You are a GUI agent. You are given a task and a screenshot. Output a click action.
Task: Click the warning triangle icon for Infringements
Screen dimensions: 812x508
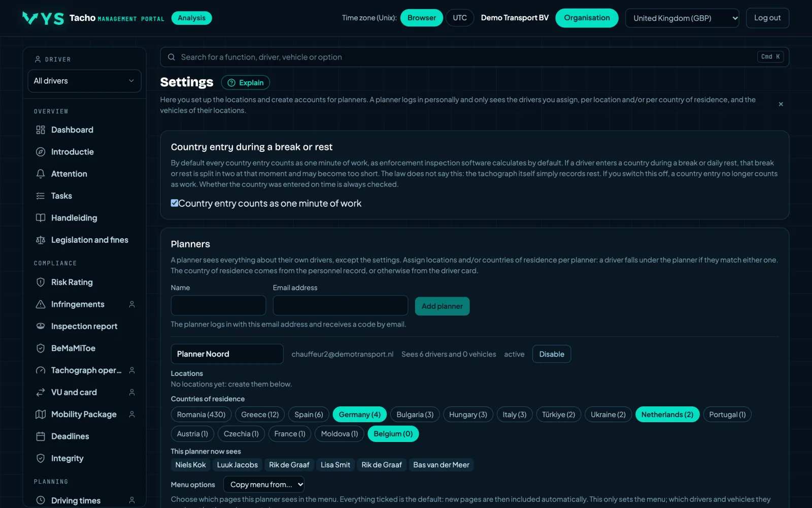(x=41, y=304)
